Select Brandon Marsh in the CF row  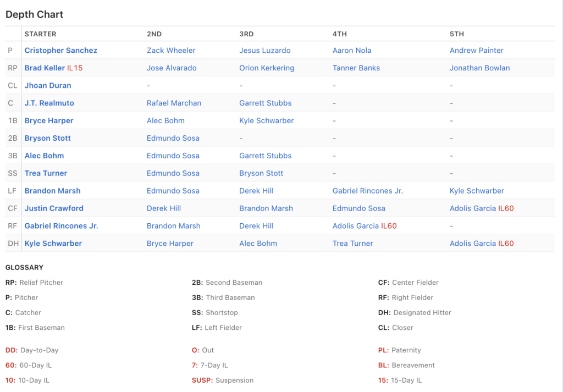[266, 208]
